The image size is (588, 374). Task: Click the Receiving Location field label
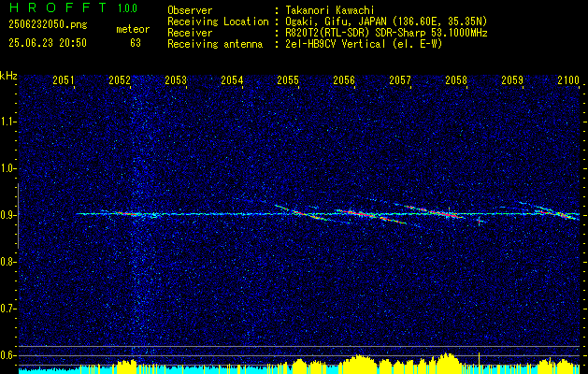(x=218, y=22)
